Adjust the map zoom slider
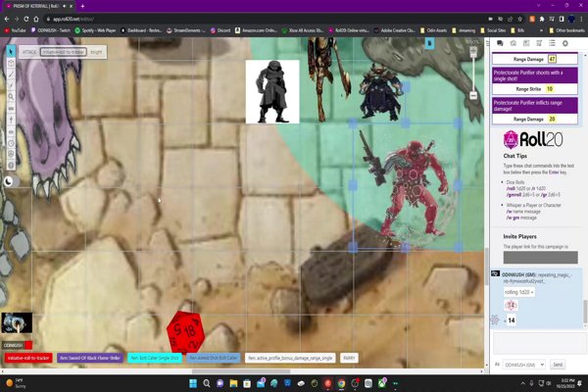Image resolution: width=588 pixels, height=392 pixels. [x=473, y=73]
